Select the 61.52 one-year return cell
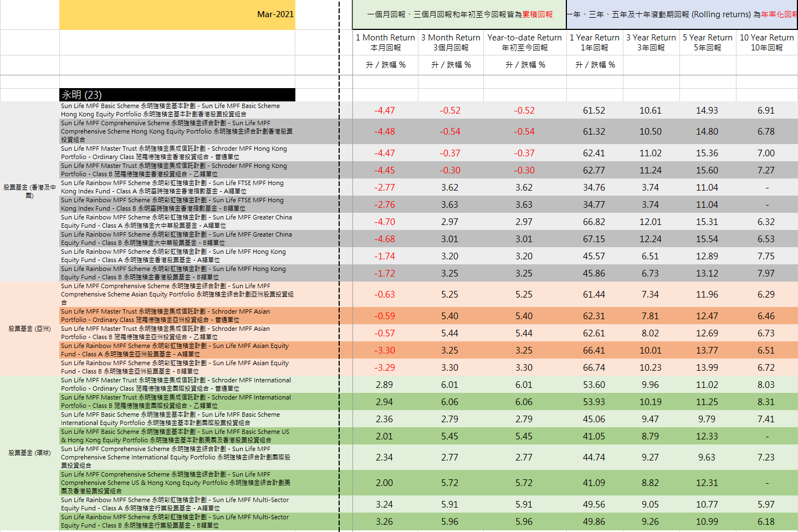The width and height of the screenshot is (798, 532). pyautogui.click(x=594, y=110)
